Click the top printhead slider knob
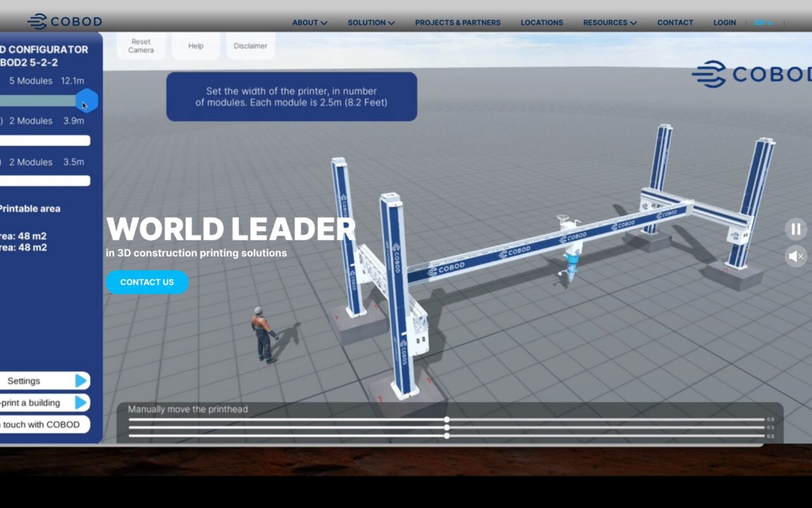Image resolution: width=812 pixels, height=508 pixels. (x=447, y=420)
